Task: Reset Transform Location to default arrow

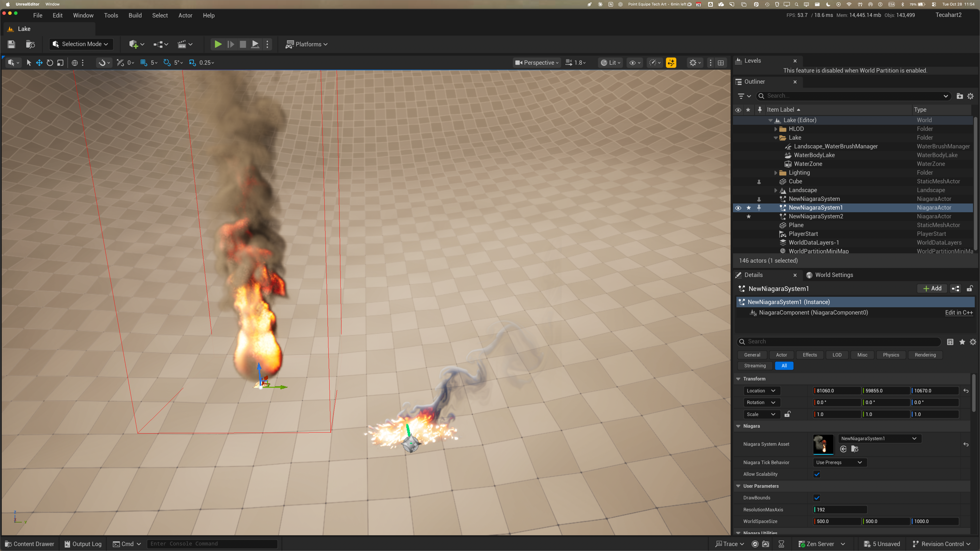Action: point(966,391)
